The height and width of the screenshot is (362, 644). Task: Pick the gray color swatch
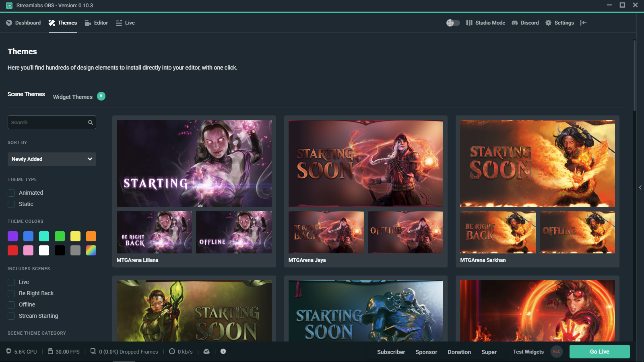[76, 251]
